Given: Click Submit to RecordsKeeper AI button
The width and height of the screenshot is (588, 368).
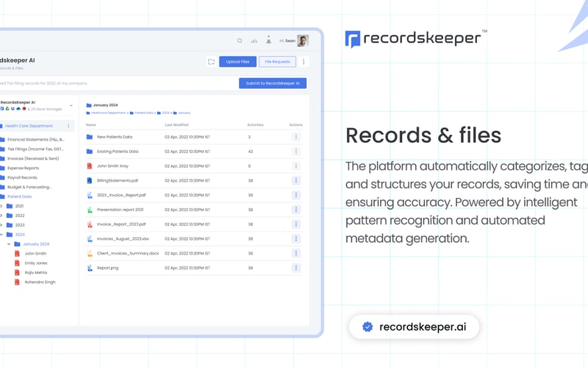Looking at the screenshot, I should [x=273, y=83].
